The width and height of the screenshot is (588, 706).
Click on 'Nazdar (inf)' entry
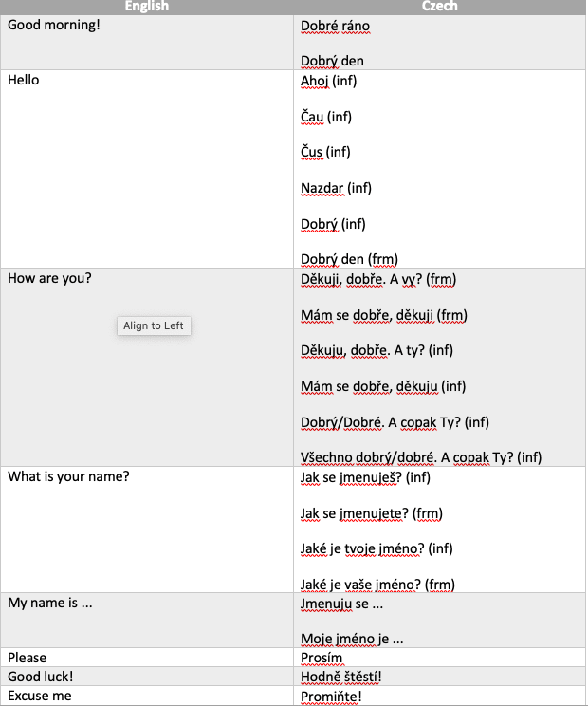pyautogui.click(x=336, y=188)
